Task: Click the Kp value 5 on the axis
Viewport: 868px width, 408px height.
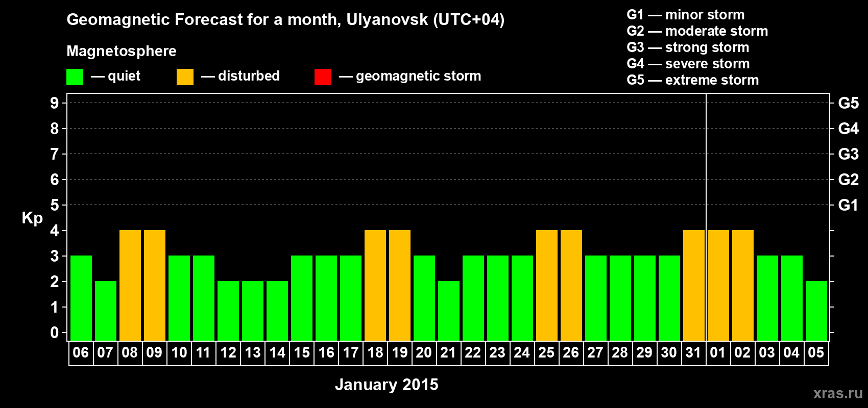Action: coord(55,205)
